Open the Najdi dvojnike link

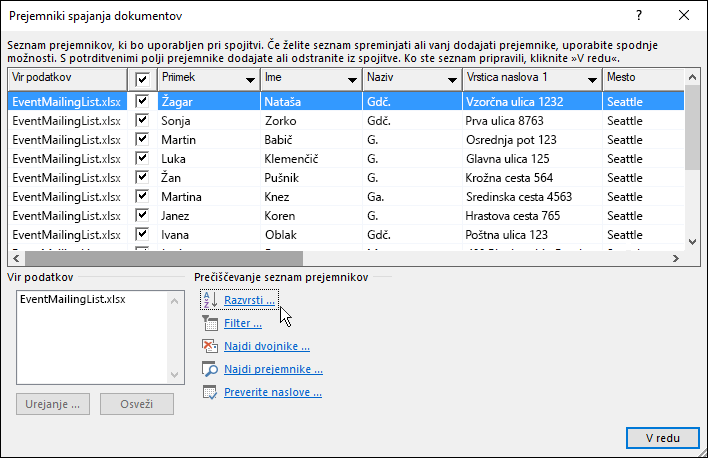267,346
